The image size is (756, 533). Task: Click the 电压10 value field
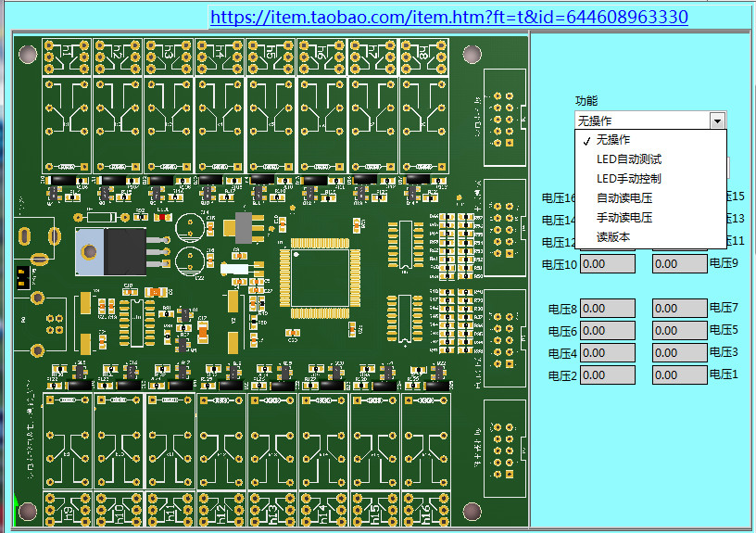pyautogui.click(x=608, y=264)
